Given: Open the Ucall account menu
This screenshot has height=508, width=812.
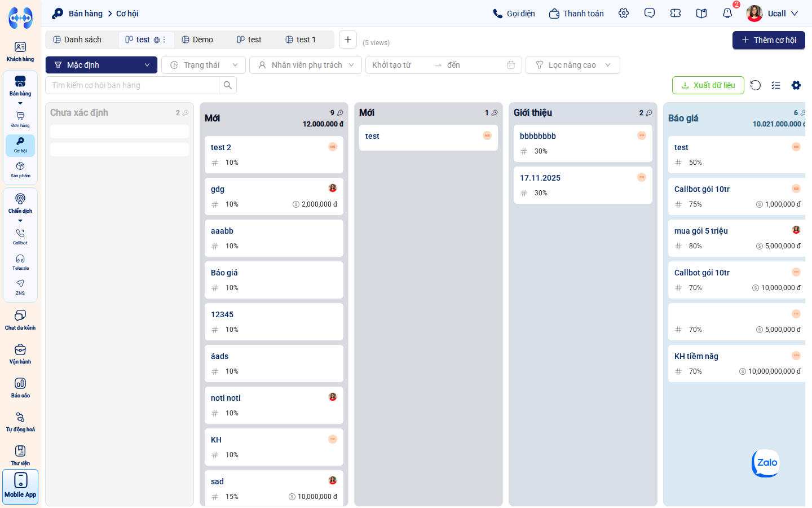Looking at the screenshot, I should click(x=773, y=14).
